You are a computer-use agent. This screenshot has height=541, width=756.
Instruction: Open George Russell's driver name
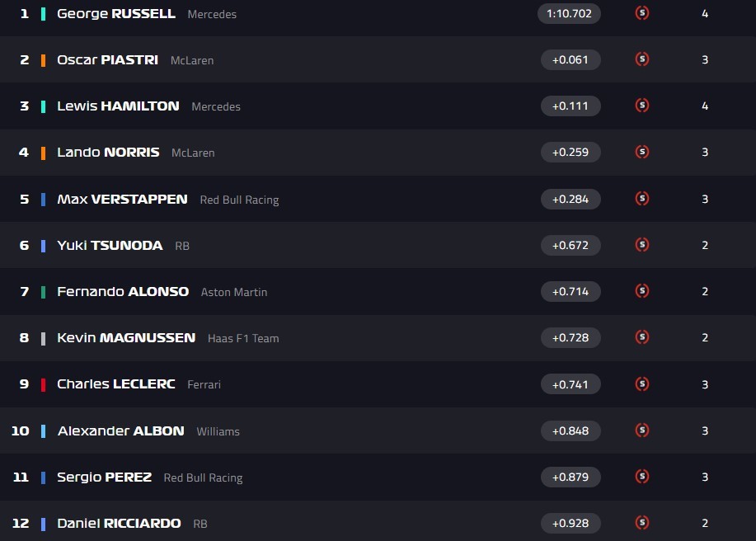(116, 13)
